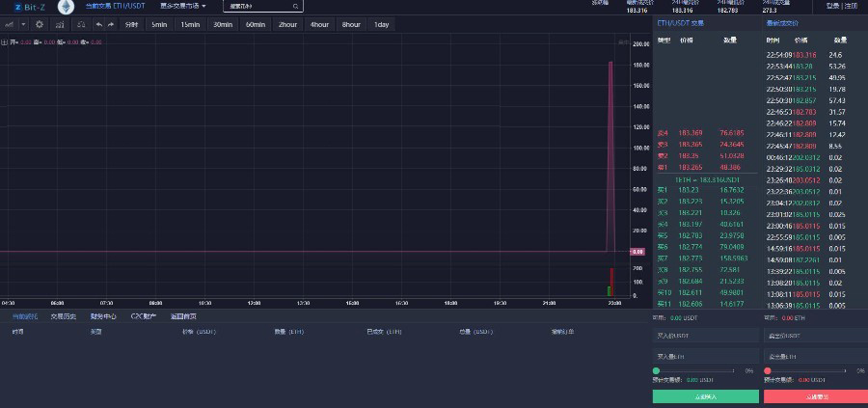Select the 4hour timeframe
This screenshot has height=408, width=868.
click(x=319, y=24)
